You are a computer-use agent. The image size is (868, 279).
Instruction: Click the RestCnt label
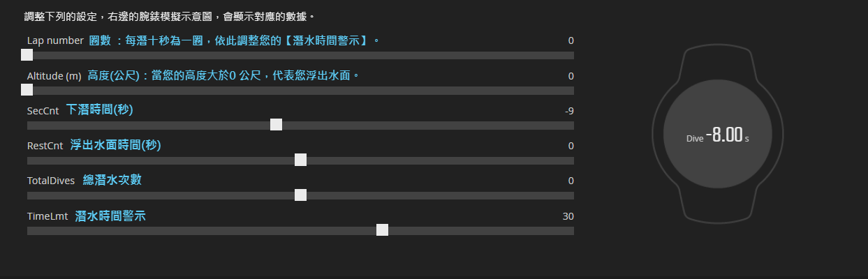[45, 146]
